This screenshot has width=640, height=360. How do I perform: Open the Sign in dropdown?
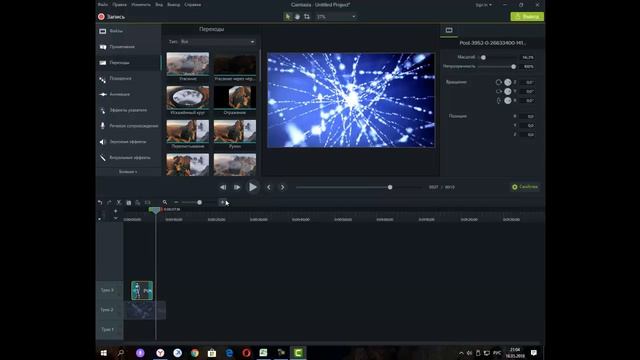click(483, 5)
